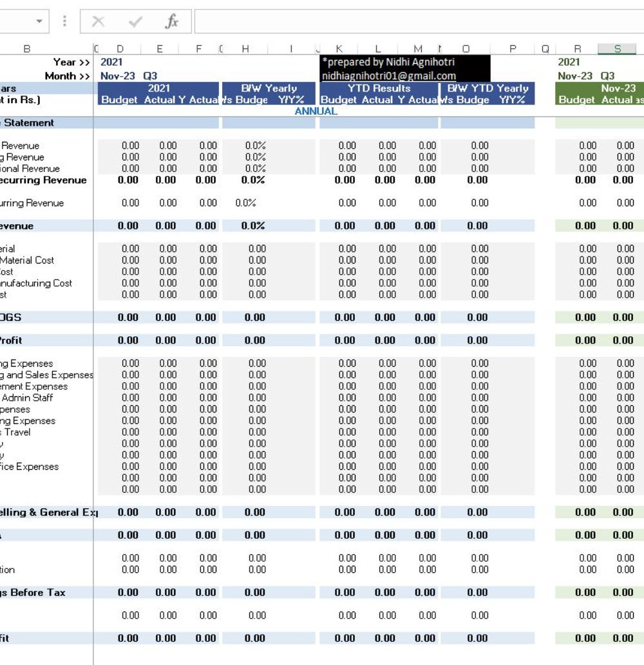Click the 2021 year cell in column R
Viewport: 644px width, 665px height.
[569, 62]
